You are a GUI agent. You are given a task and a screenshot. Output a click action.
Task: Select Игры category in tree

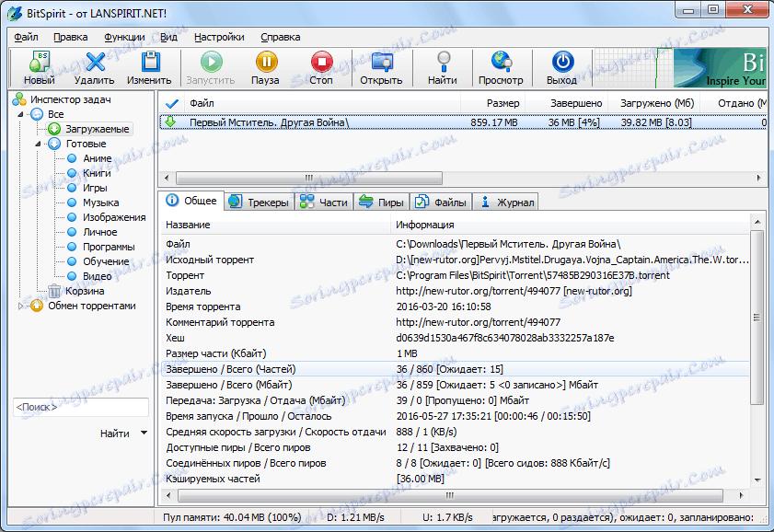[x=95, y=188]
